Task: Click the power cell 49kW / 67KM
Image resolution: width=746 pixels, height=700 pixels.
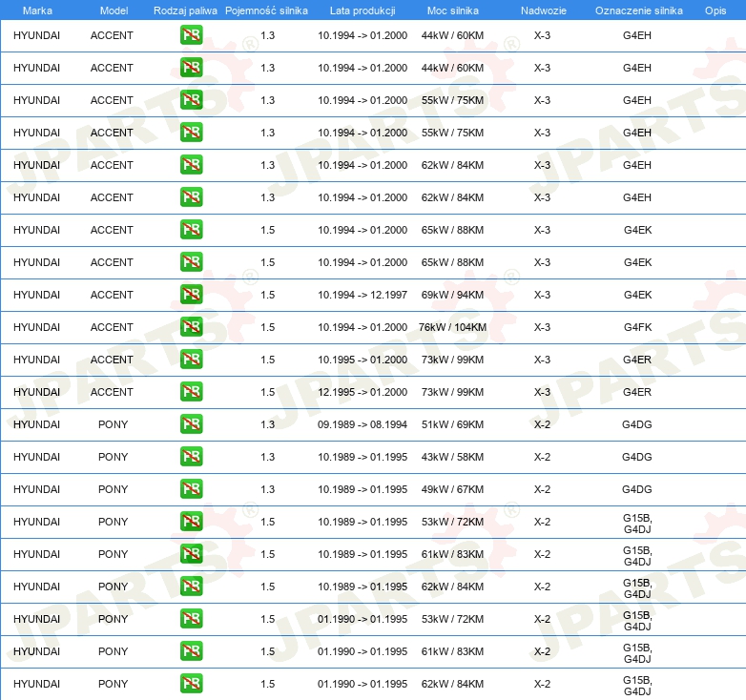Action: point(452,489)
